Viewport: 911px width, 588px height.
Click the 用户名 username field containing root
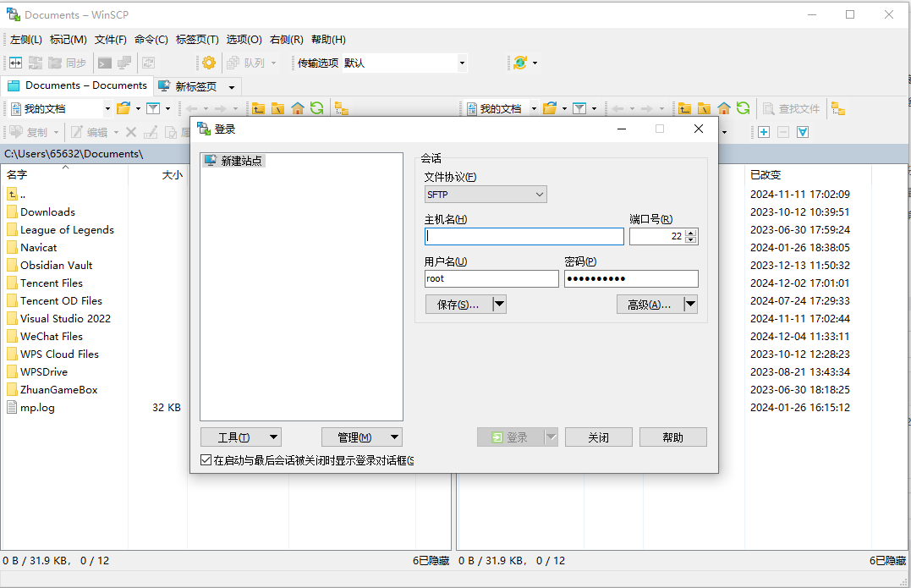pyautogui.click(x=491, y=278)
